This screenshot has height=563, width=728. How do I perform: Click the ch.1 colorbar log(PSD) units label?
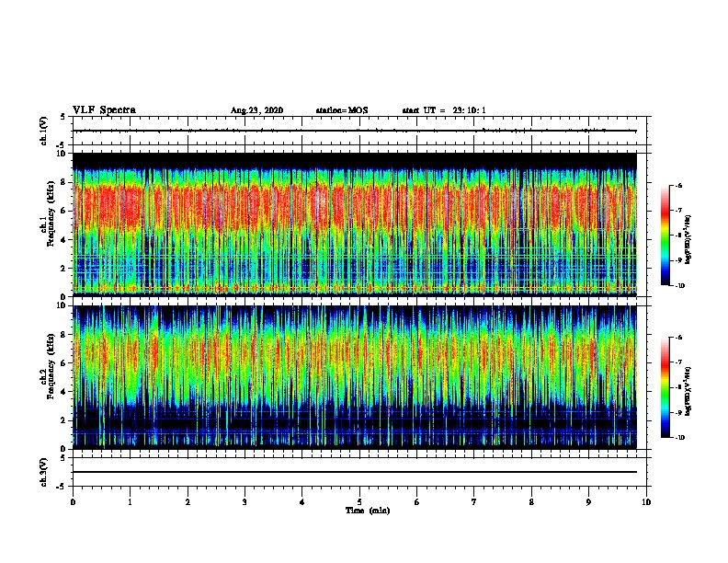[x=688, y=239]
